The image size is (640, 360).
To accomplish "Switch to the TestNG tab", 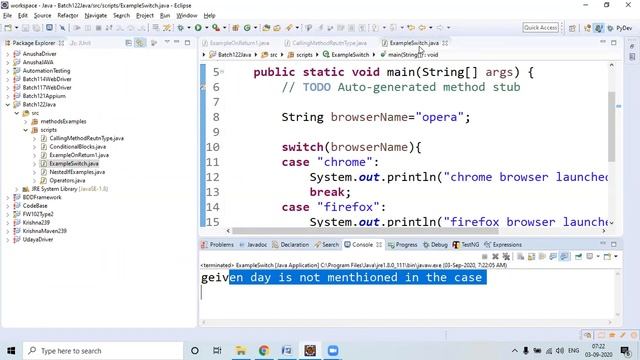I will coord(466,244).
